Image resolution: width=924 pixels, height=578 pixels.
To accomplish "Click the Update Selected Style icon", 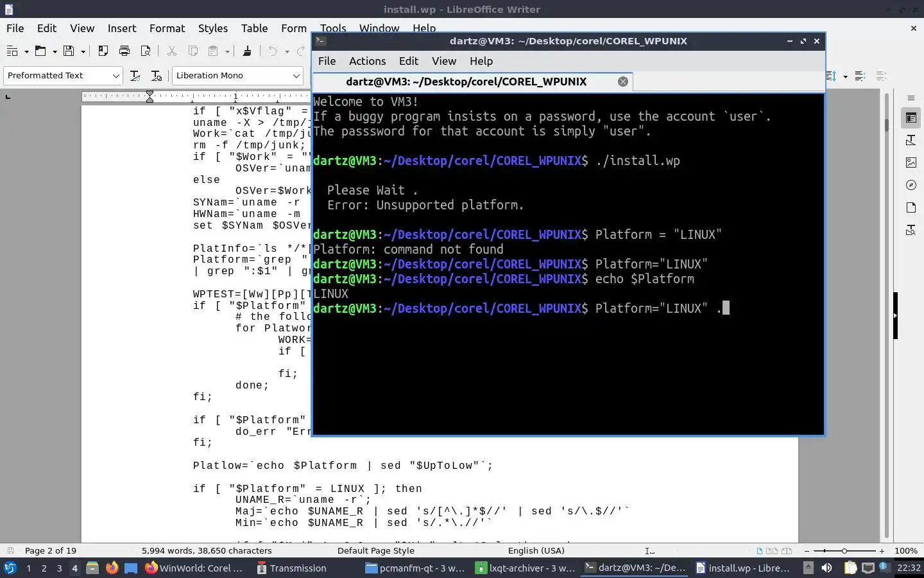I will pyautogui.click(x=135, y=76).
